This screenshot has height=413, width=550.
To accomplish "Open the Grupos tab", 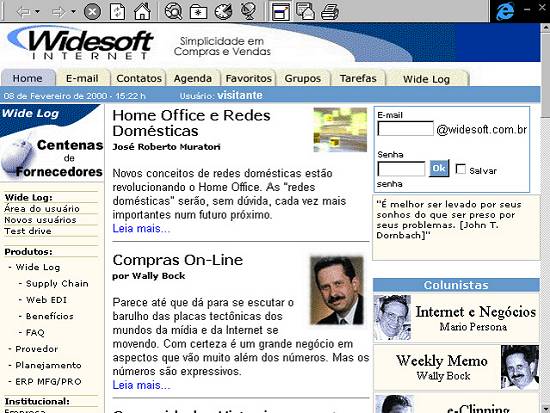I will pos(303,78).
